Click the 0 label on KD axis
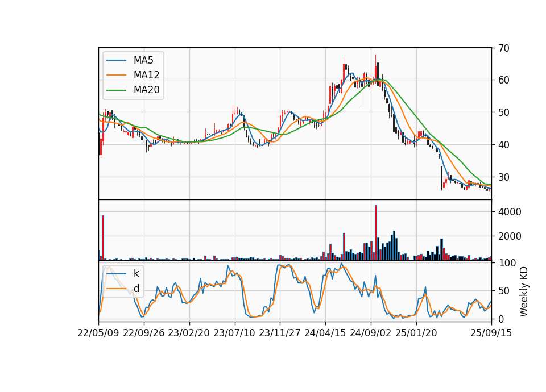 (500, 319)
